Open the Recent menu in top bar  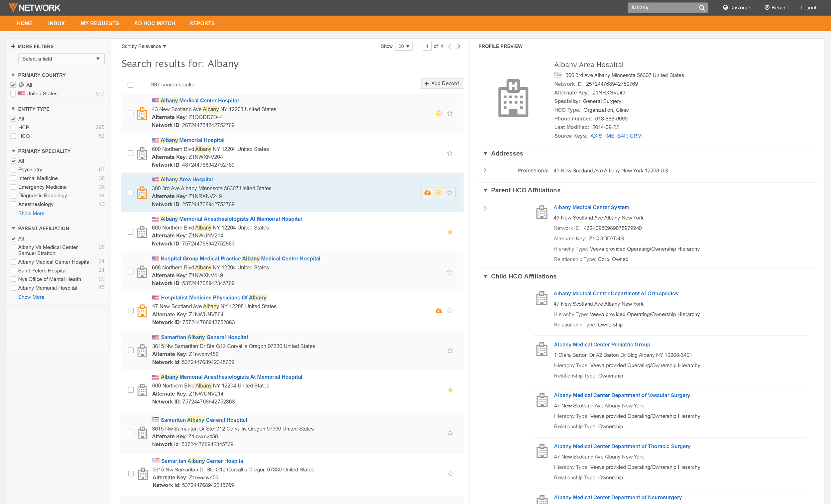(x=776, y=8)
